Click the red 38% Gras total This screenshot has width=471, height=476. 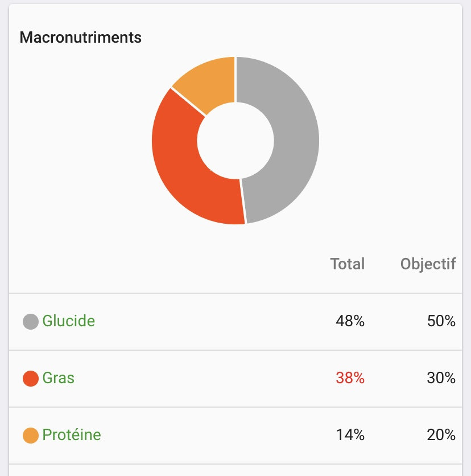coord(350,378)
